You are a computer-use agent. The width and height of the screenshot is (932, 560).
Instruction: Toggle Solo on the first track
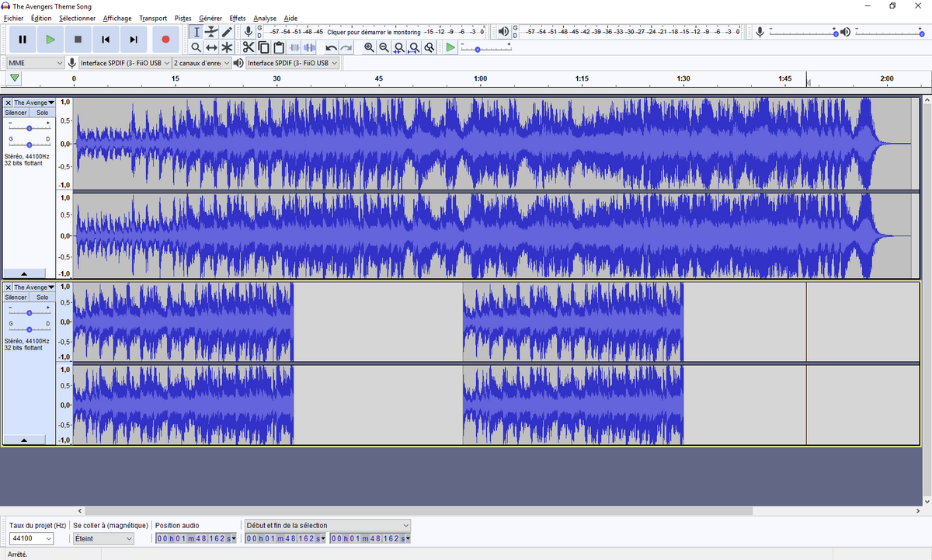tap(42, 113)
